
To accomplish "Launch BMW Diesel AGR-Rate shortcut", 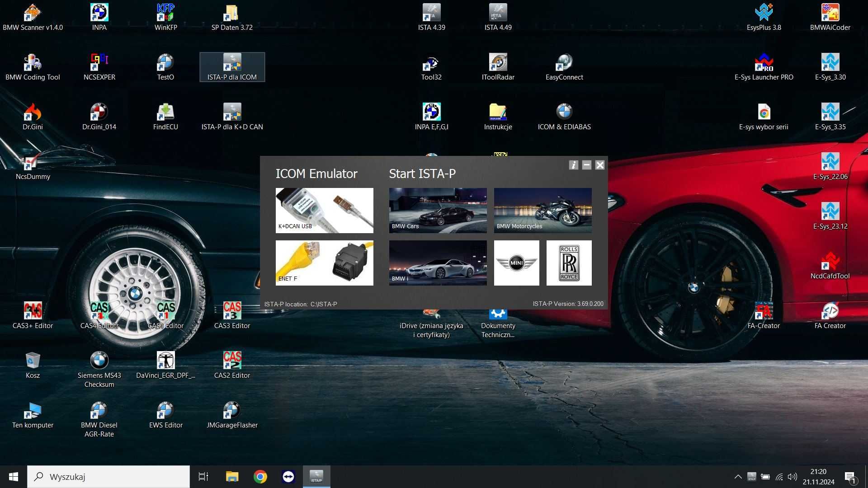I will 99,420.
